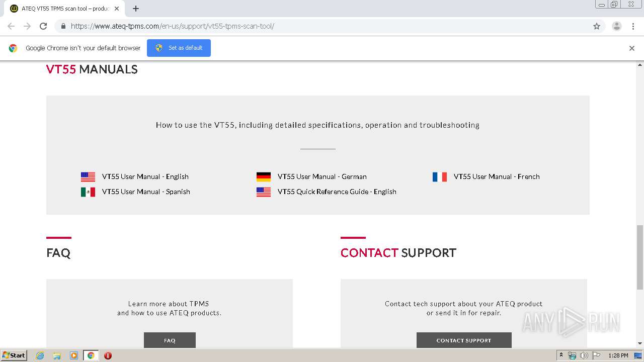Click the FAQ button
Screen dimensions: 644x362
[x=170, y=340]
